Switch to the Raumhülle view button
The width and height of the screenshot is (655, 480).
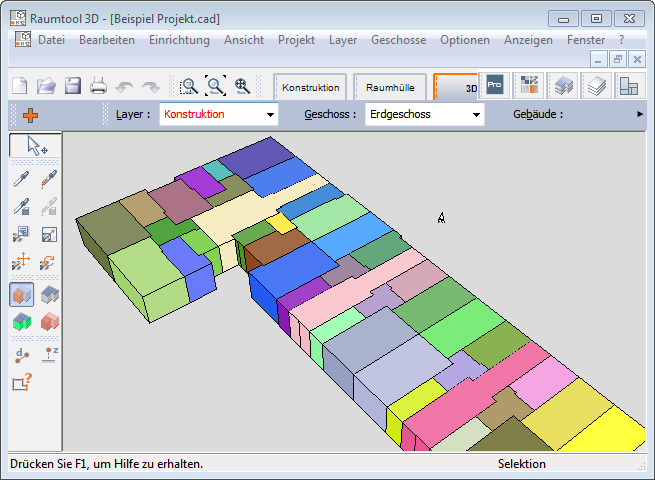390,87
